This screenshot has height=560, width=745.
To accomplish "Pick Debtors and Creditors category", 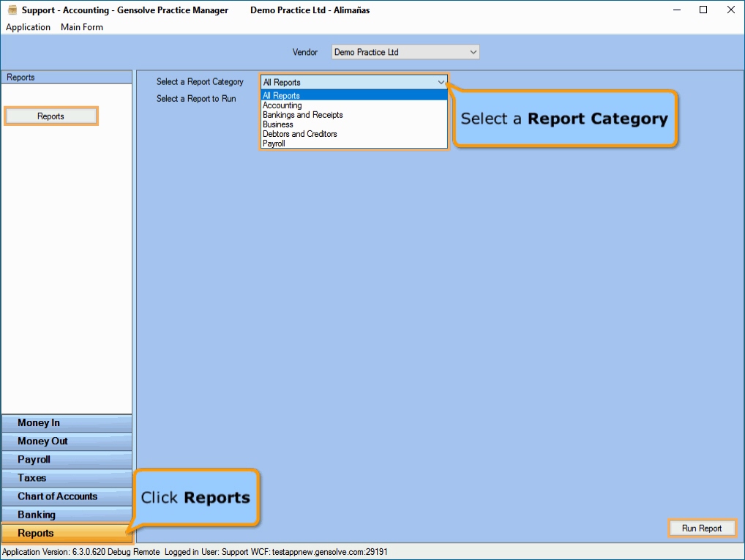I will point(354,133).
